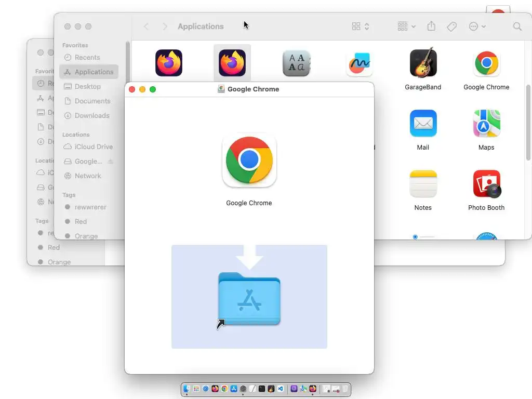Go forward in the Applications Finder window
This screenshot has height=399, width=532.
(x=165, y=26)
